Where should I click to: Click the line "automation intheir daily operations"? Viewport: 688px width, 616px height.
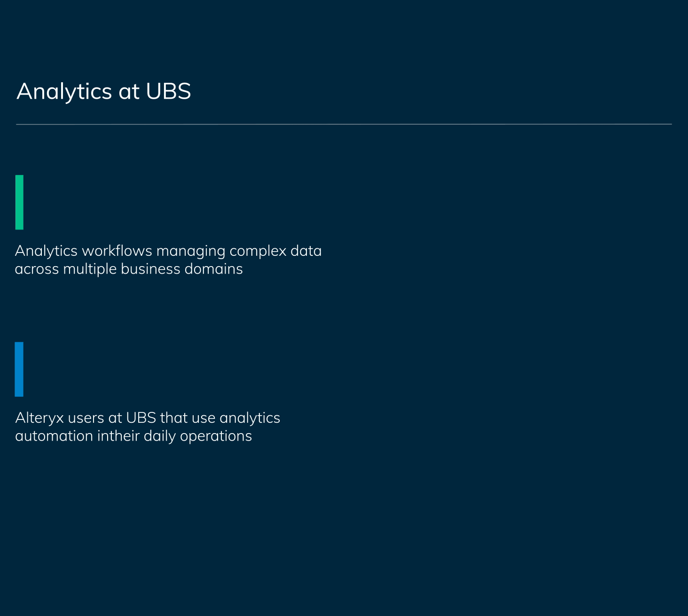click(x=133, y=436)
